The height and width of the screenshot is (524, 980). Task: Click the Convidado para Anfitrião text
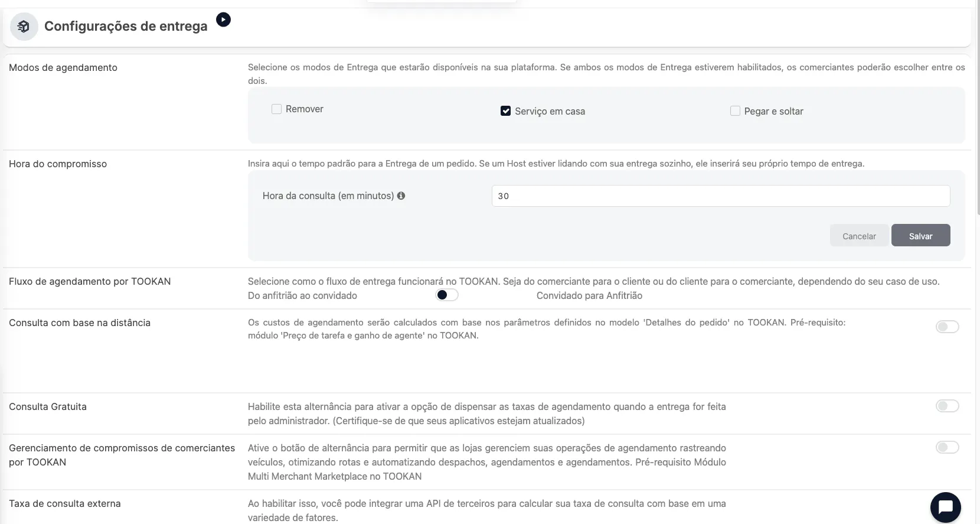coord(589,295)
